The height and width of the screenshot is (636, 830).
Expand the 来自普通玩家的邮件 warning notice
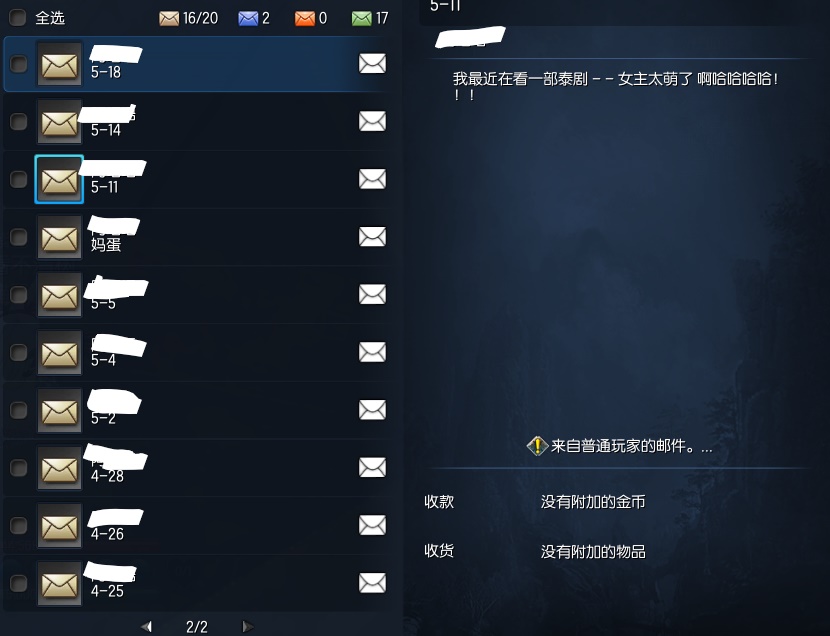click(x=620, y=446)
